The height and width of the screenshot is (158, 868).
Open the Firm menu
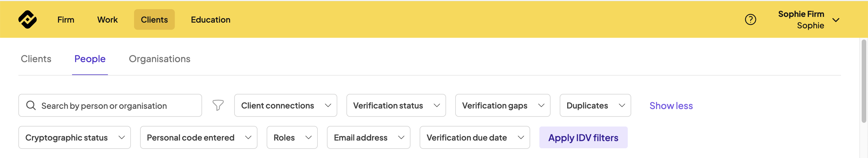pos(66,19)
